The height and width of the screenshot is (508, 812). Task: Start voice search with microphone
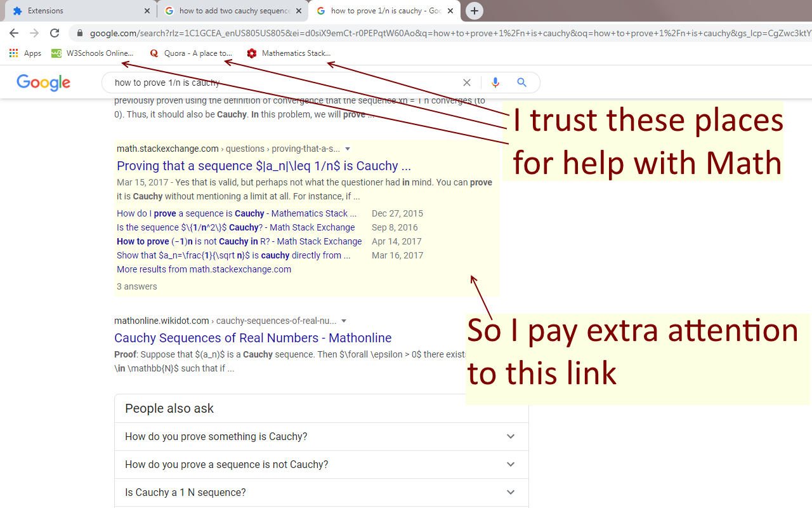click(495, 83)
